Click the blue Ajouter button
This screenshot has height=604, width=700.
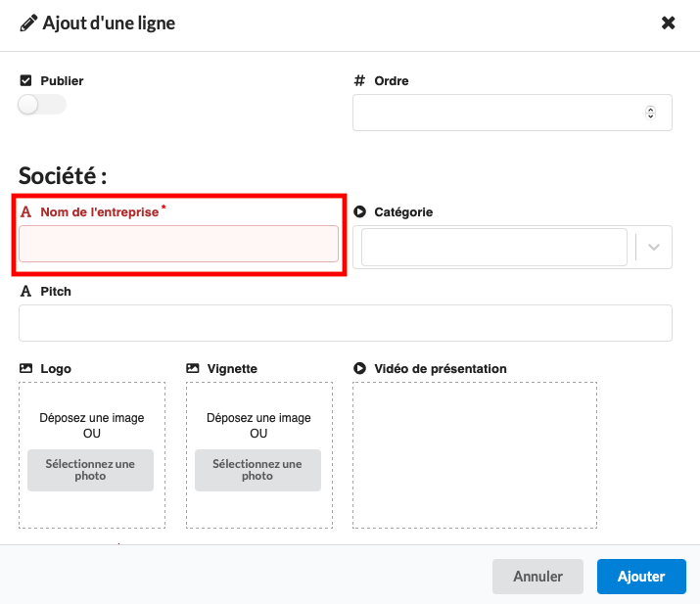tap(641, 577)
